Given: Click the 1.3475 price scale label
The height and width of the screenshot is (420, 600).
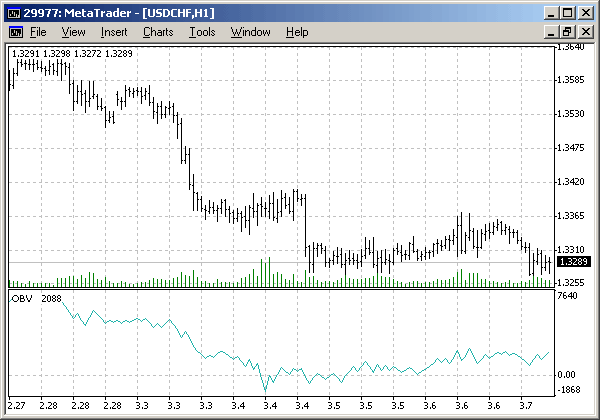Looking at the screenshot, I should click(x=571, y=148).
